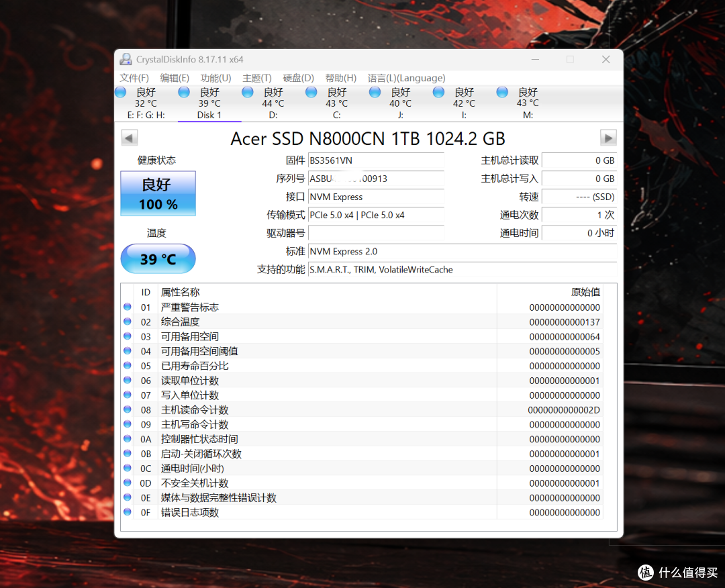Select the 媒体与数据完整性错误计数 row
This screenshot has width=725, height=588.
[x=362, y=497]
